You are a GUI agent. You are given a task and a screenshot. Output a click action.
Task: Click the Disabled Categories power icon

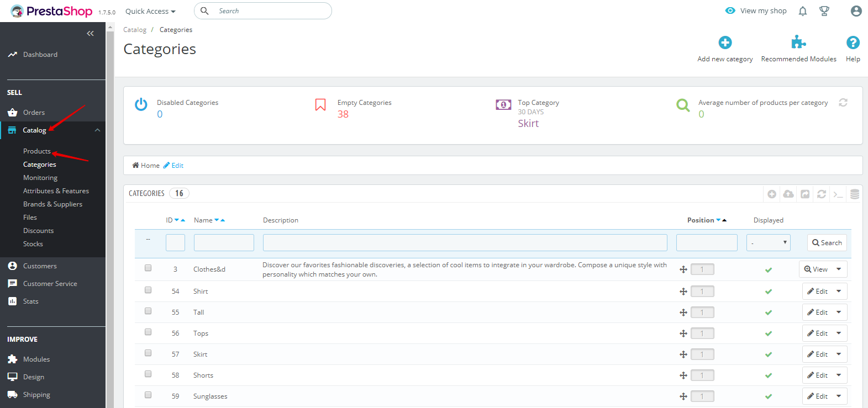[141, 104]
